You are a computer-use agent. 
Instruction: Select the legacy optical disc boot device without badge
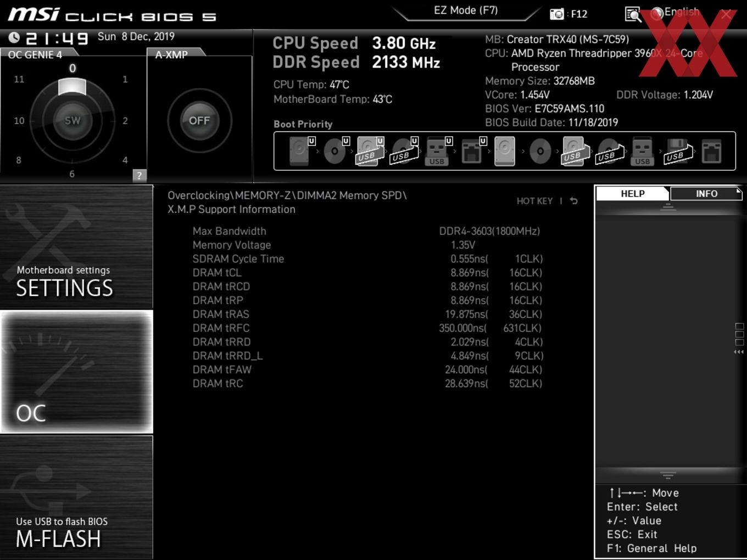tap(540, 151)
